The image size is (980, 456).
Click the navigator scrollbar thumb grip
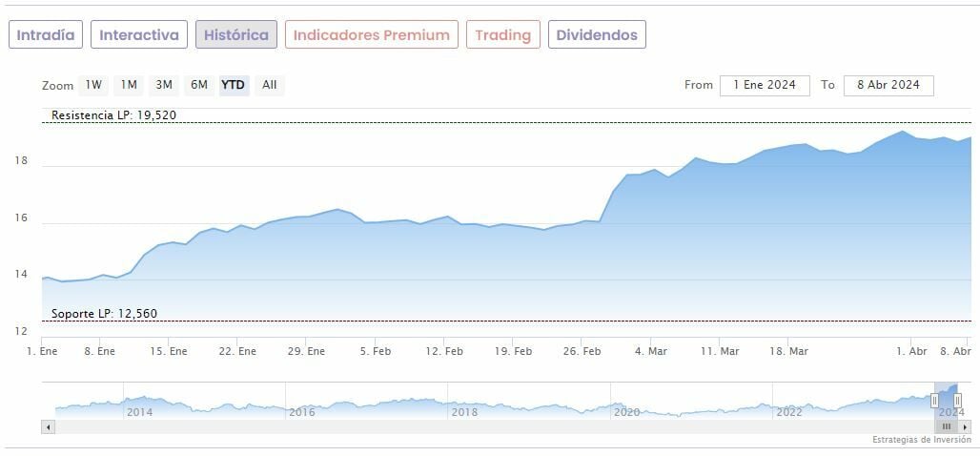pos(947,426)
